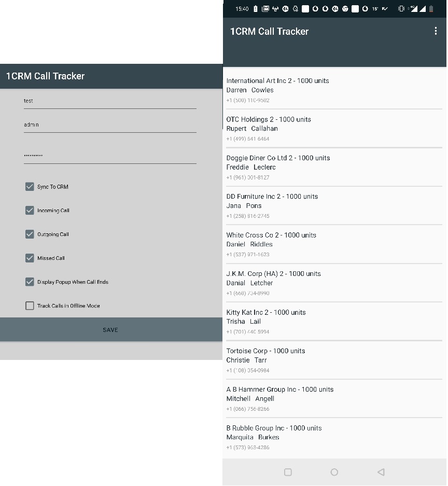Select contact name 'Marquita Burkes'

click(x=253, y=437)
